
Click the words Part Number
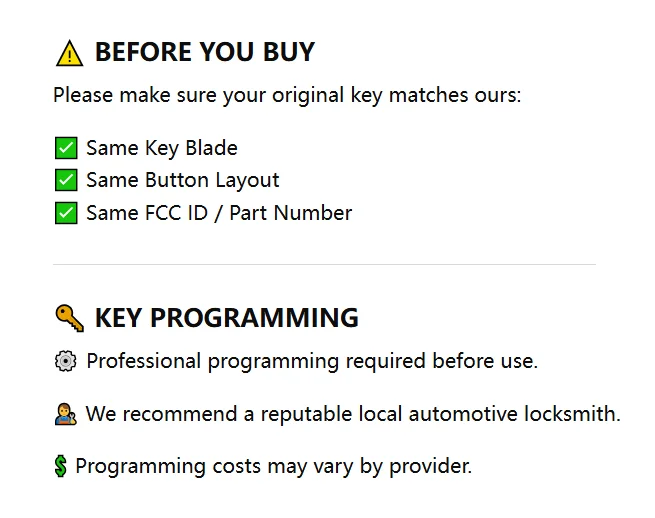291,213
